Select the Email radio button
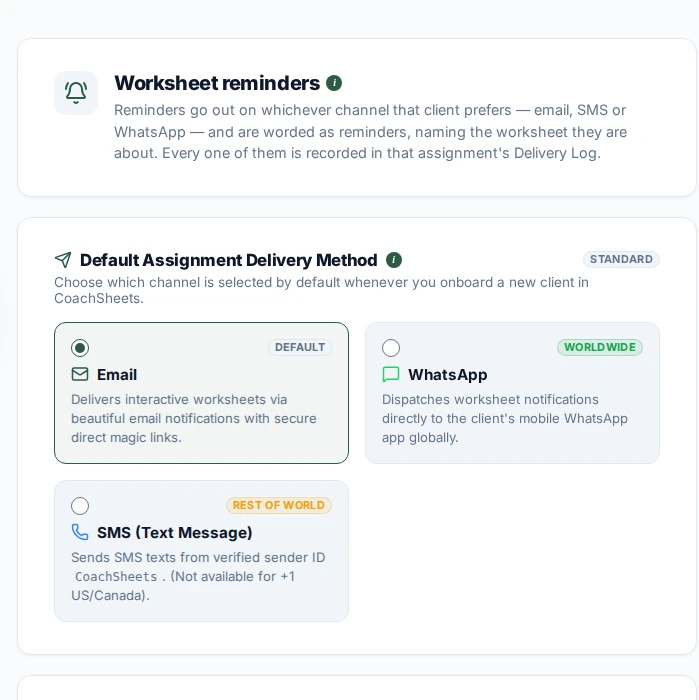The width and height of the screenshot is (699, 700). (x=80, y=348)
